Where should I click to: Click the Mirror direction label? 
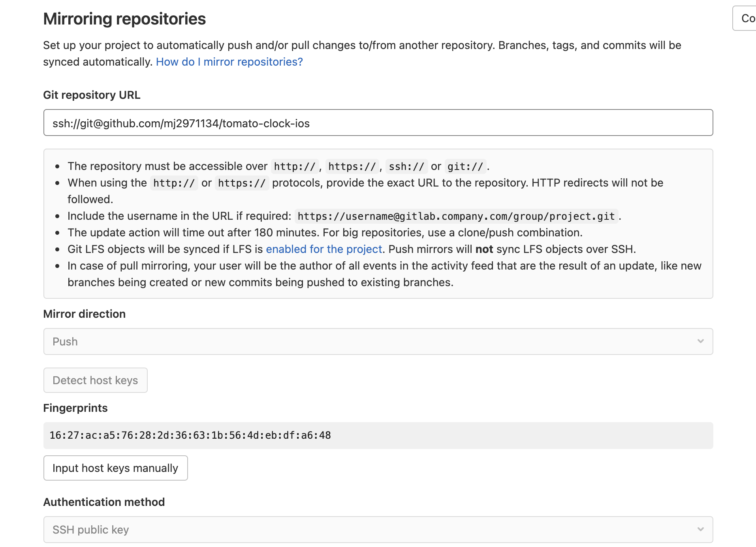click(x=84, y=314)
